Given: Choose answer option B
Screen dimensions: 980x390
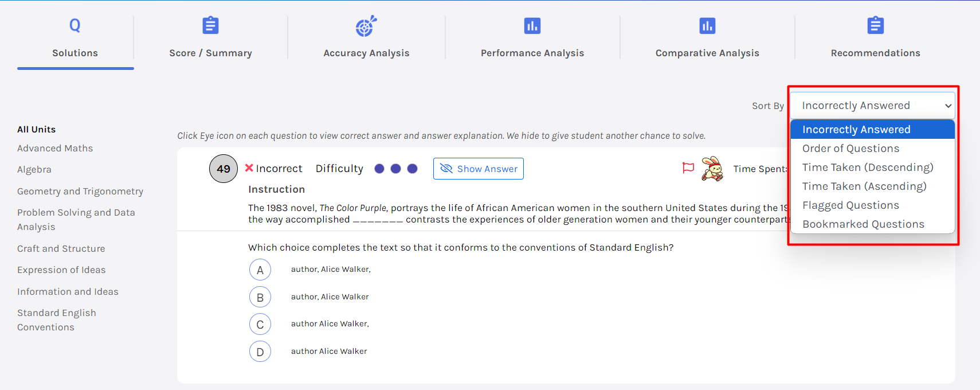Looking at the screenshot, I should click(x=260, y=297).
